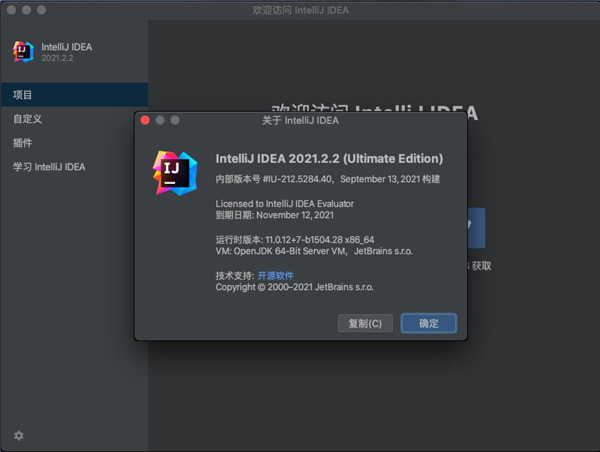
Task: Select 项目 in the welcome sidebar
Action: (74, 95)
